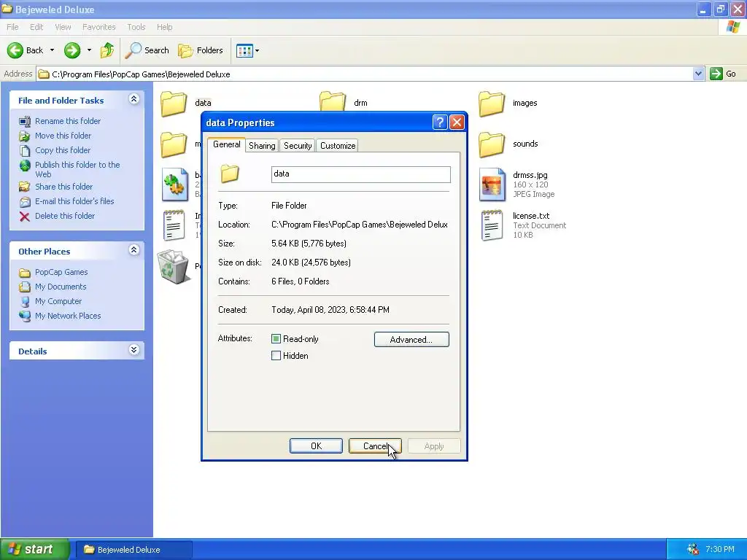
Task: Click the Forward arrow icon
Action: pos(72,50)
